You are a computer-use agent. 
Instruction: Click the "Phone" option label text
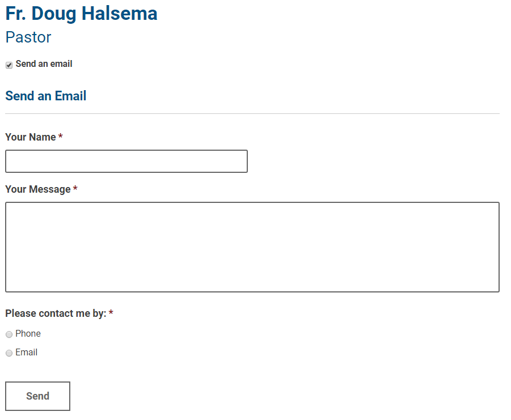[28, 334]
